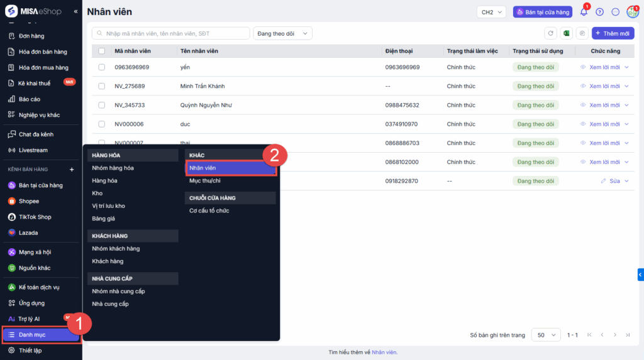Click the MISA eShop logo

[x=33, y=11]
